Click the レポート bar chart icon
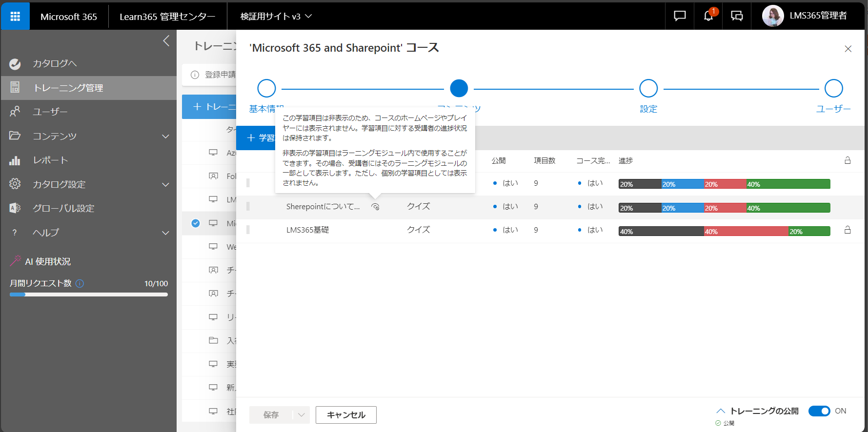The height and width of the screenshot is (432, 868). 15,160
